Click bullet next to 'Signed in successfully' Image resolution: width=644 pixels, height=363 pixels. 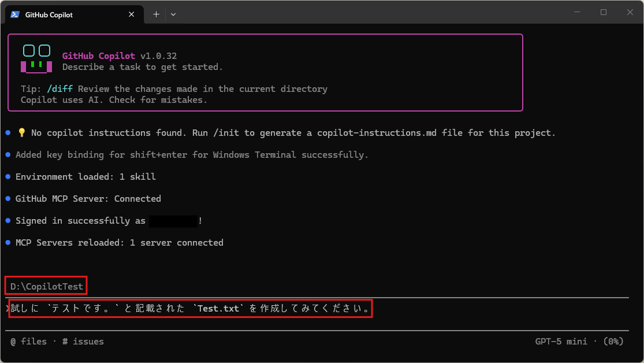(8, 221)
